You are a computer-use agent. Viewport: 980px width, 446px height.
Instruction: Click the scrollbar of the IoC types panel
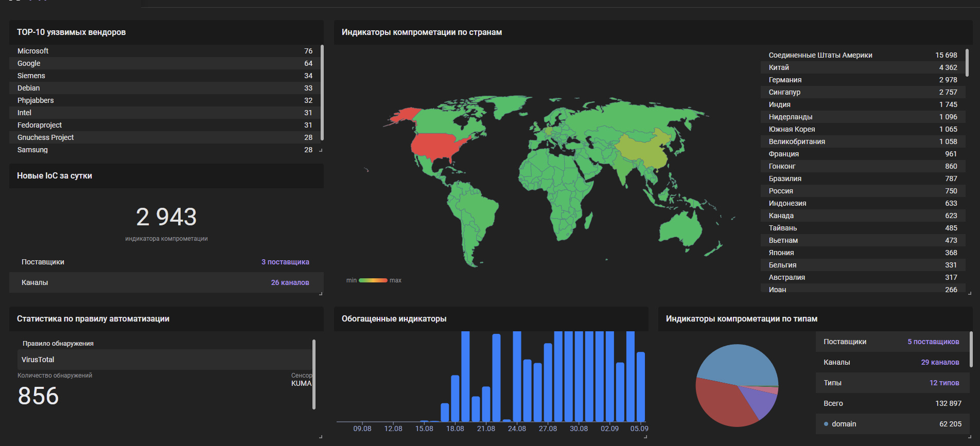coord(971,349)
